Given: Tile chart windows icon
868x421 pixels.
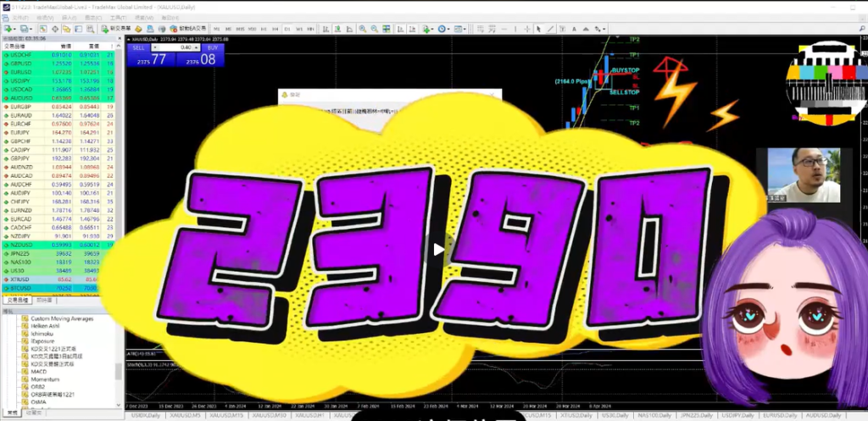Looking at the screenshot, I should click(387, 29).
